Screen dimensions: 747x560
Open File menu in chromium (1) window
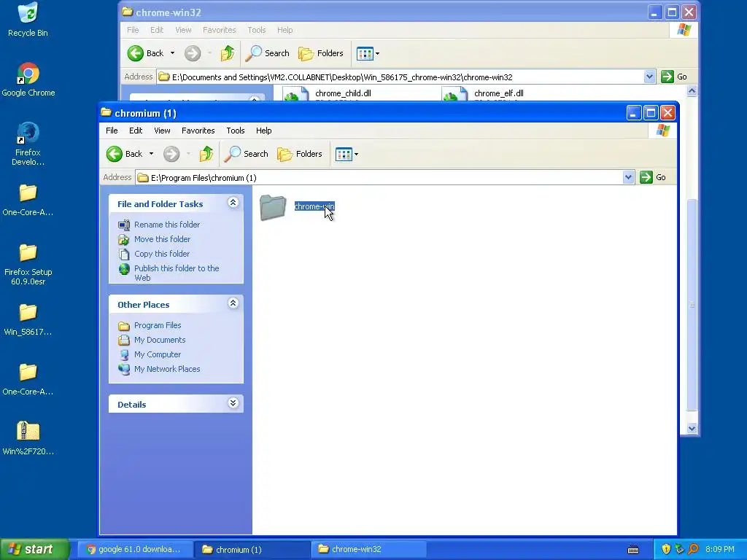(x=112, y=131)
